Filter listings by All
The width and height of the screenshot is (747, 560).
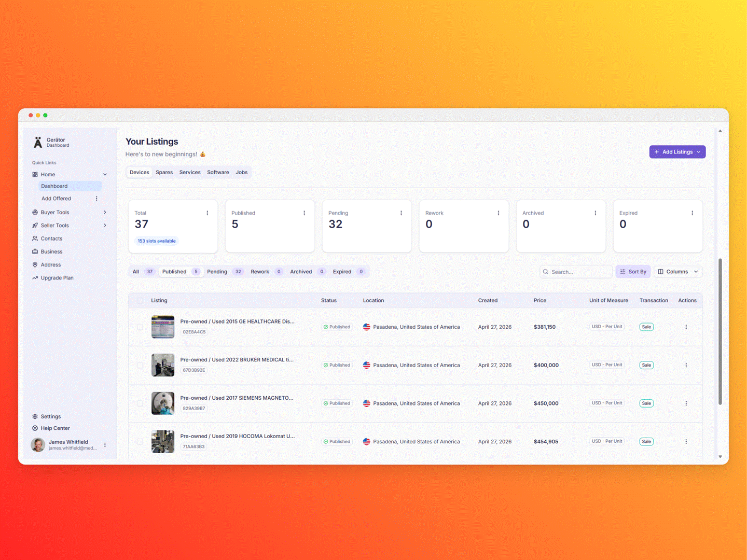tap(143, 272)
